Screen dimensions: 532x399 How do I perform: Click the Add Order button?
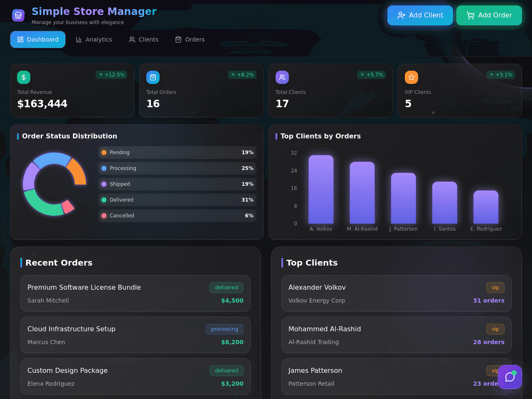(489, 15)
